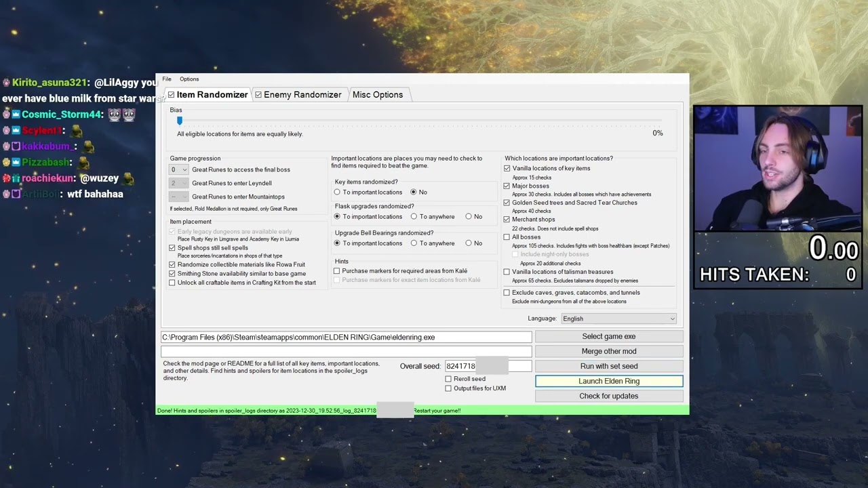Viewport: 868px width, 488px height.
Task: Toggle Merchant shops checkbox
Action: (507, 220)
